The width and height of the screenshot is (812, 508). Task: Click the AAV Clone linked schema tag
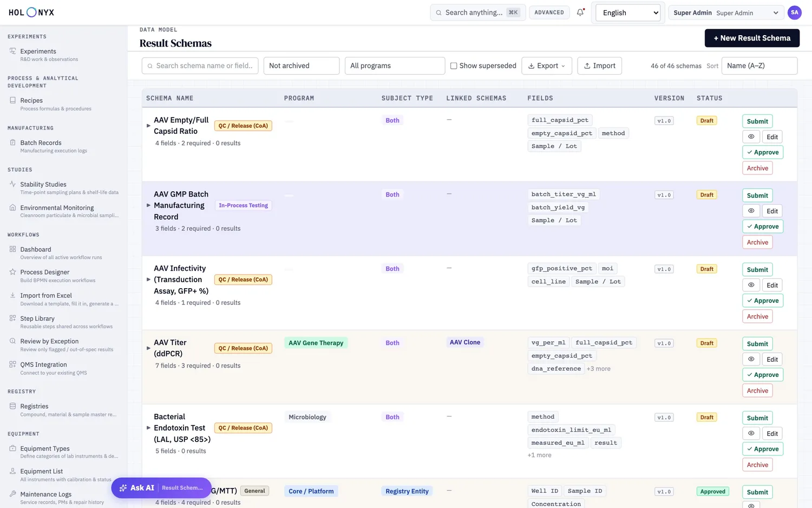pyautogui.click(x=465, y=342)
